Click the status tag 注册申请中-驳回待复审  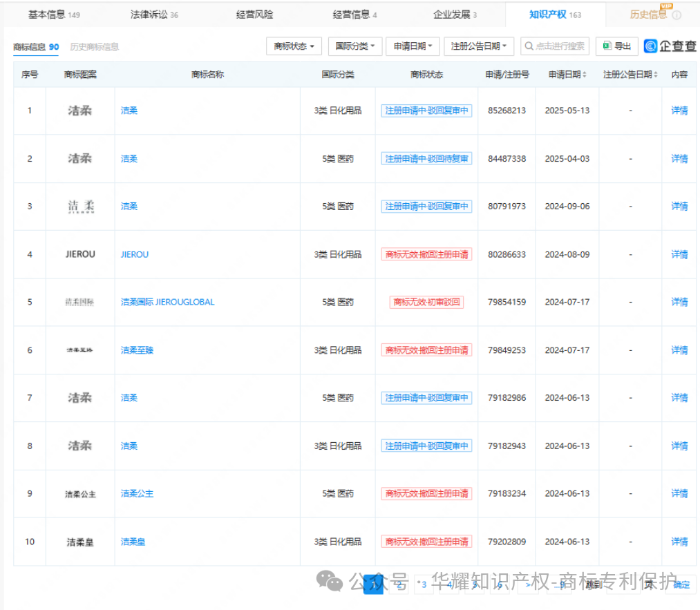pos(426,158)
